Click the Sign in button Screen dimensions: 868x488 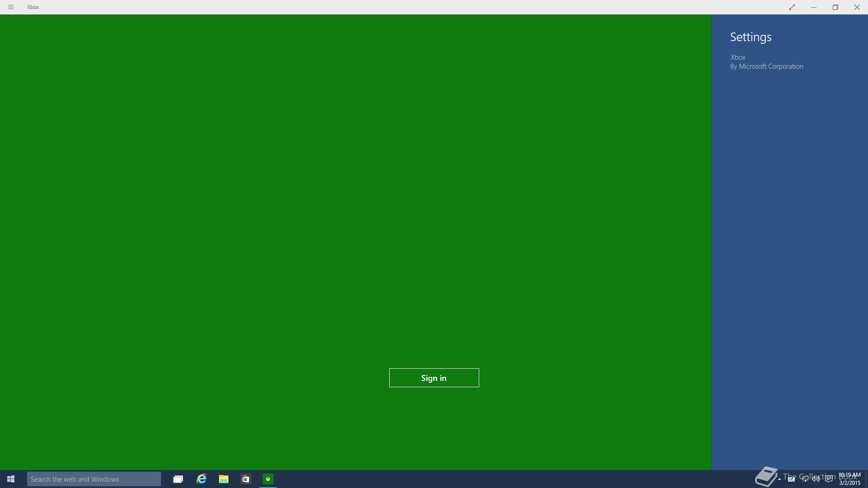(434, 378)
